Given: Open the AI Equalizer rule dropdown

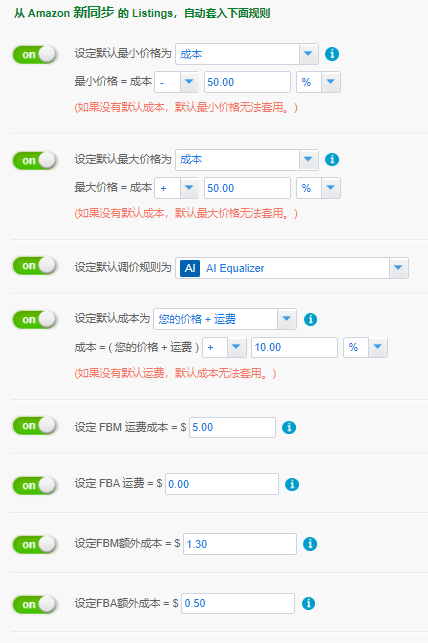Looking at the screenshot, I should click(x=292, y=268).
